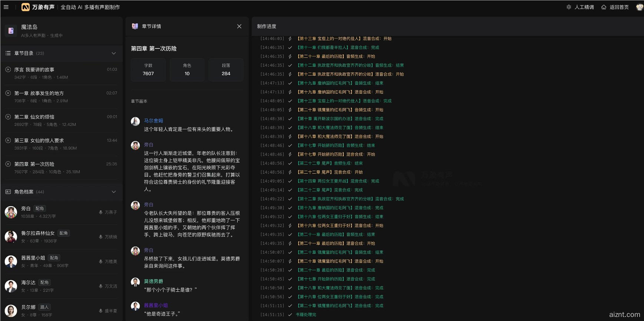
Task: Click voice 万燕子 microphone icon
Action: pyautogui.click(x=100, y=212)
